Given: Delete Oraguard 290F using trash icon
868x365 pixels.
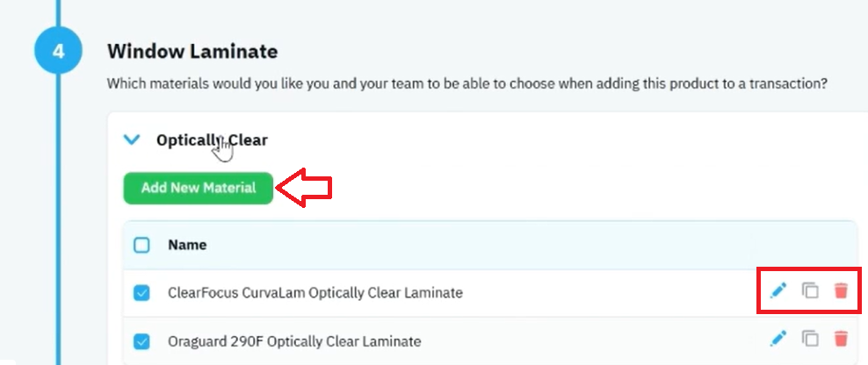Looking at the screenshot, I should 841,338.
